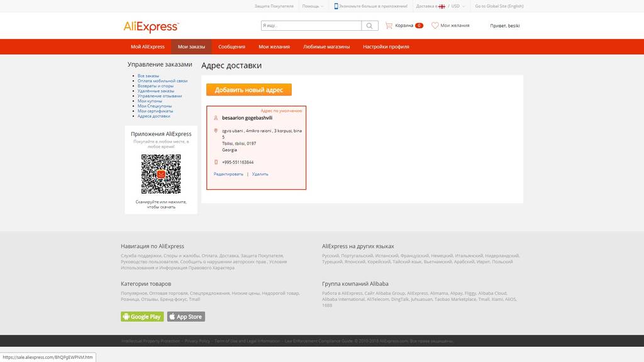Open Управление отзывами sidebar link
644x362 pixels.
pyautogui.click(x=160, y=96)
